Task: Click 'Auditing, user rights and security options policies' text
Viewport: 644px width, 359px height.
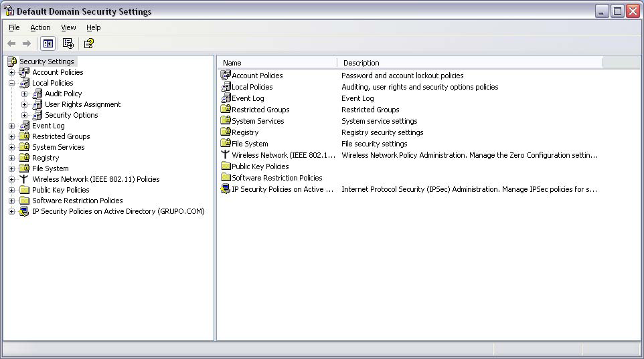Action: pos(420,87)
